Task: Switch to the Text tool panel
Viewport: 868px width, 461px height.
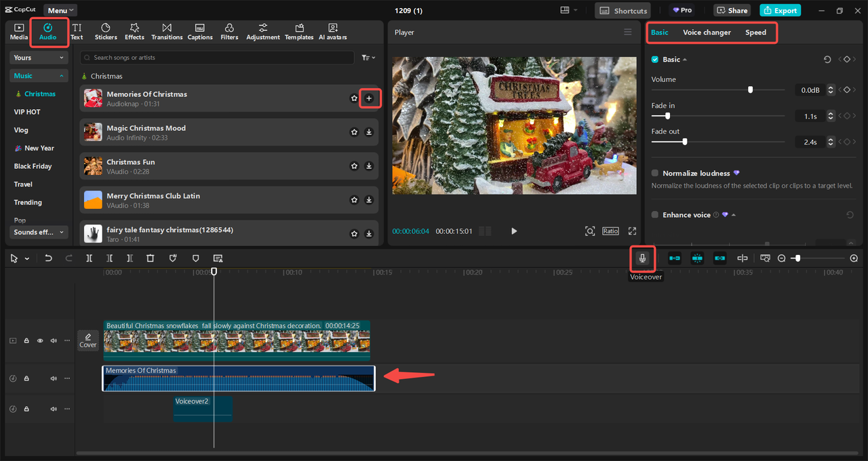Action: click(77, 32)
